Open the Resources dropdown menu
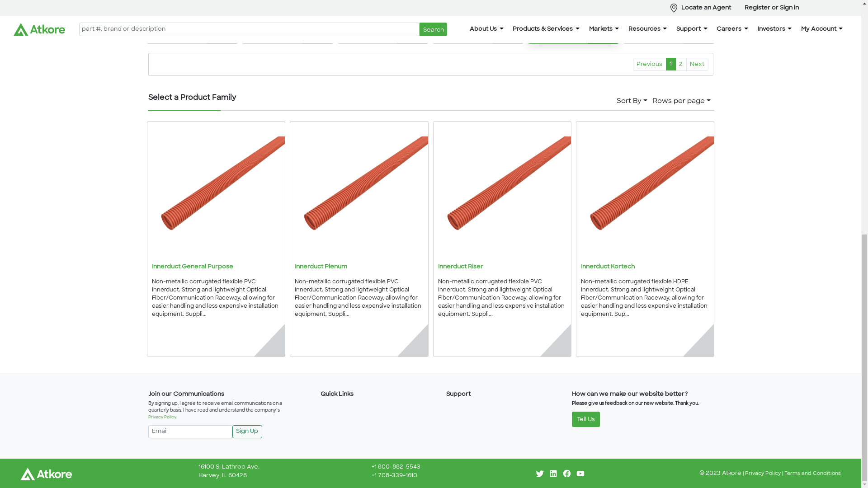 click(x=647, y=29)
